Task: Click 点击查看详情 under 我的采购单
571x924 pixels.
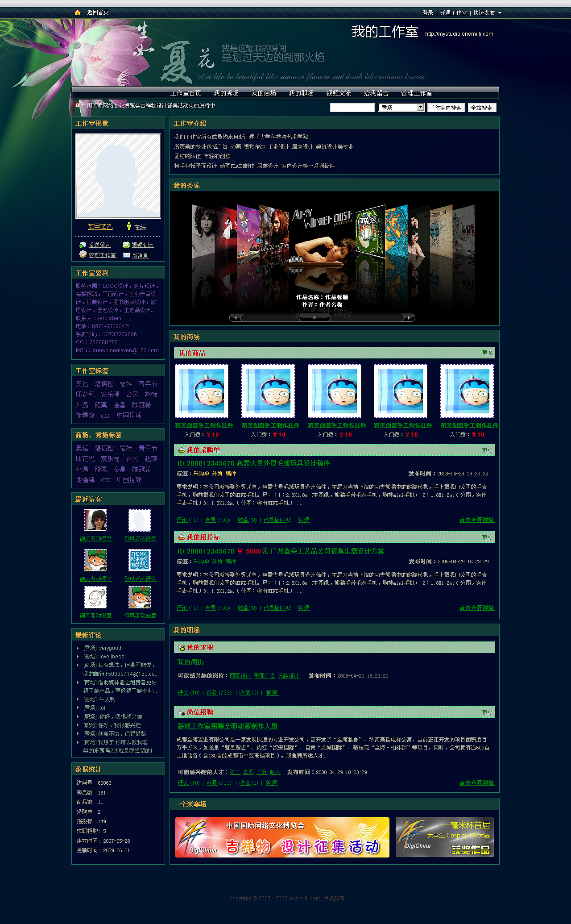Action: (x=477, y=520)
